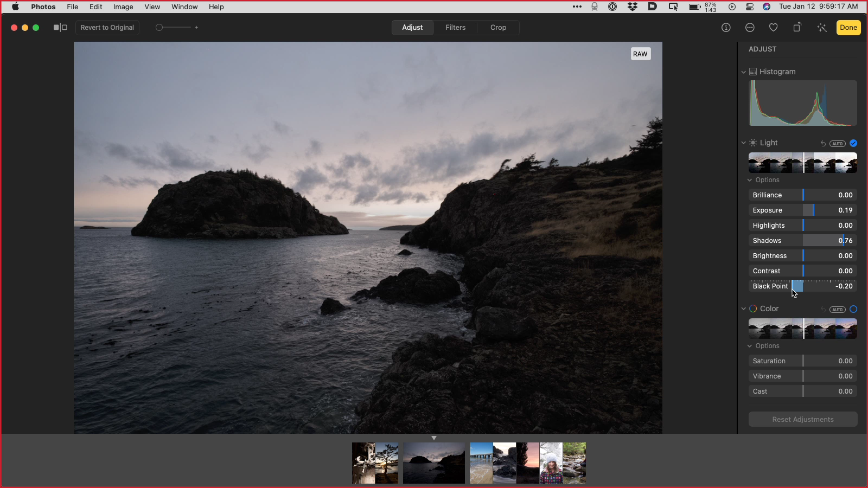Image resolution: width=868 pixels, height=488 pixels.
Task: Open Control Center in the menu bar
Action: tap(750, 7)
